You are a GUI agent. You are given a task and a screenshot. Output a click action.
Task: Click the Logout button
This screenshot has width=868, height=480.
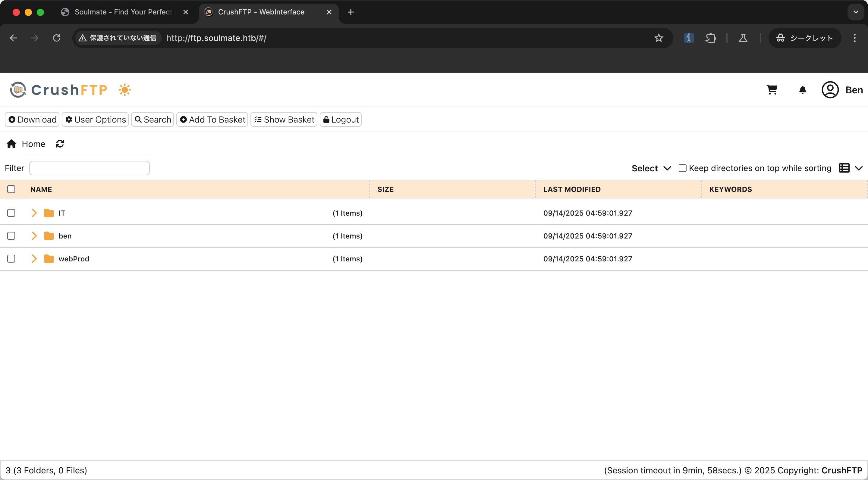(x=341, y=120)
